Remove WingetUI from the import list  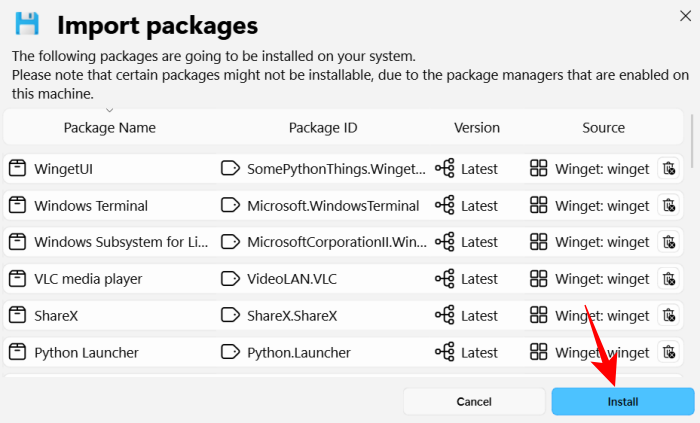pyautogui.click(x=669, y=169)
